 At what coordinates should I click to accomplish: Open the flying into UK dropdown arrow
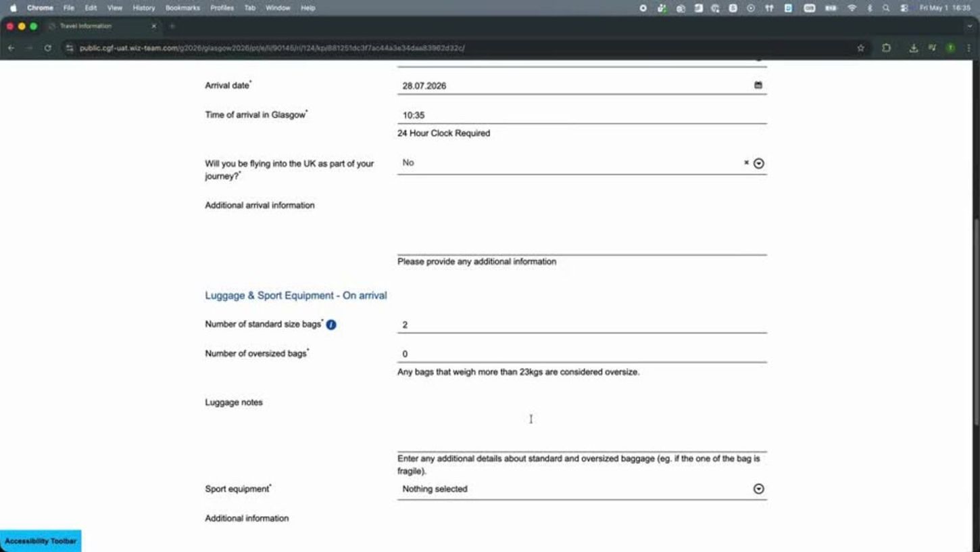coord(758,163)
